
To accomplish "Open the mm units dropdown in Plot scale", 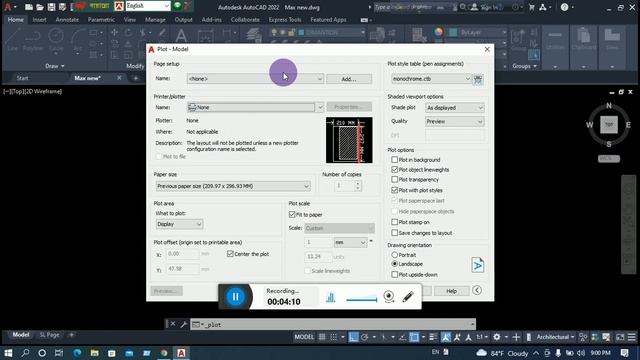I will pos(350,242).
